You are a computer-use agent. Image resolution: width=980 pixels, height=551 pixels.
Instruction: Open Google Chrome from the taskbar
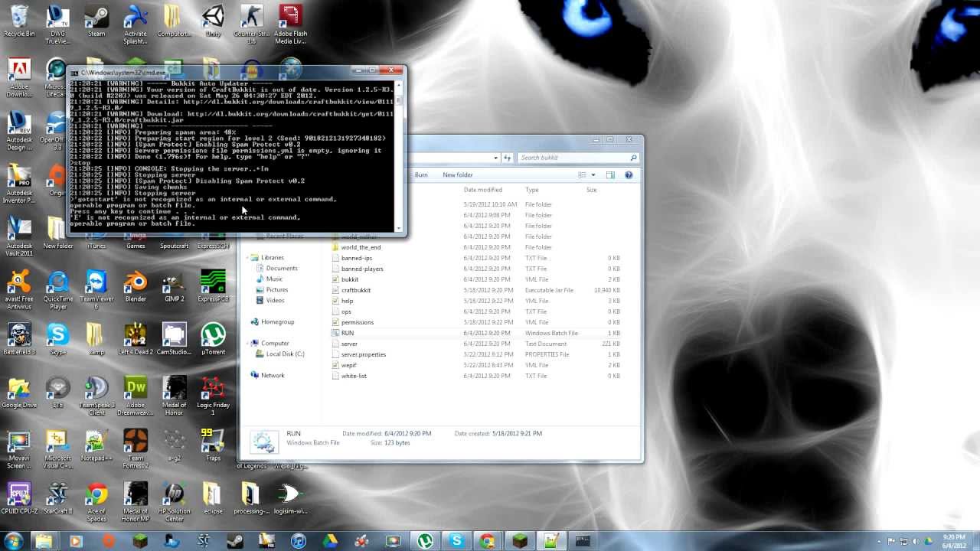point(487,541)
